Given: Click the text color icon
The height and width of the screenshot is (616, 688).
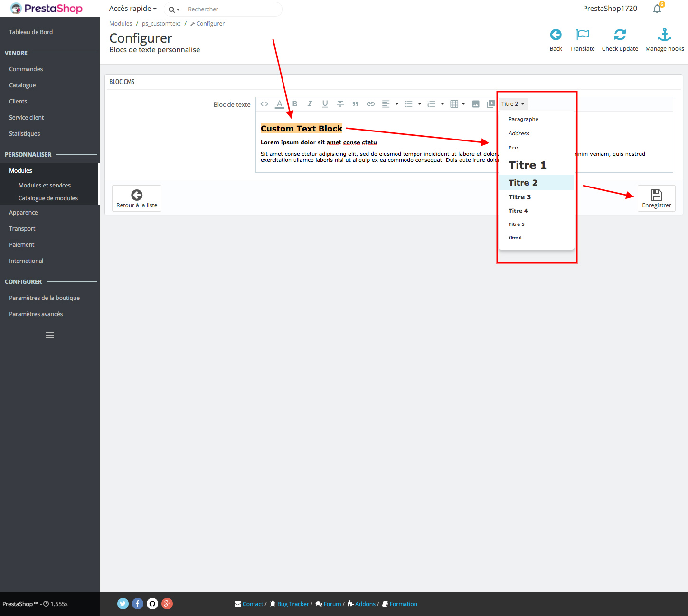Looking at the screenshot, I should coord(280,104).
